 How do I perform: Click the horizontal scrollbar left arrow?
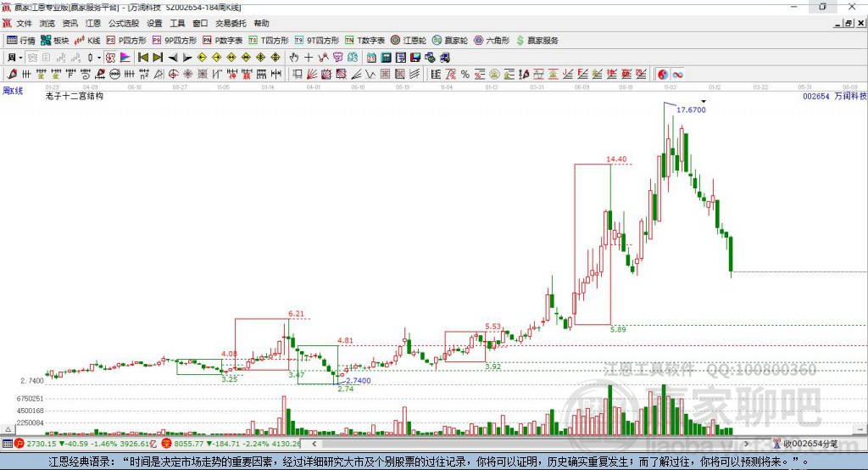pos(314,444)
